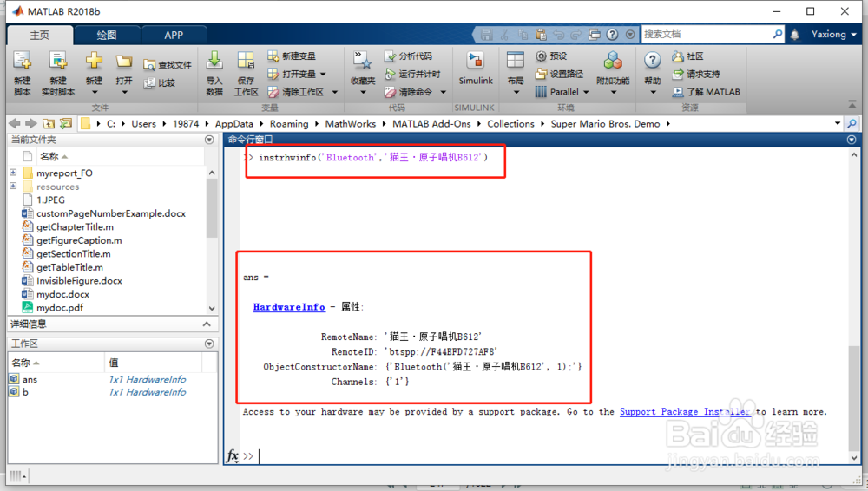Open the 新建 plus icon menu
The image size is (868, 491).
pyautogui.click(x=94, y=60)
